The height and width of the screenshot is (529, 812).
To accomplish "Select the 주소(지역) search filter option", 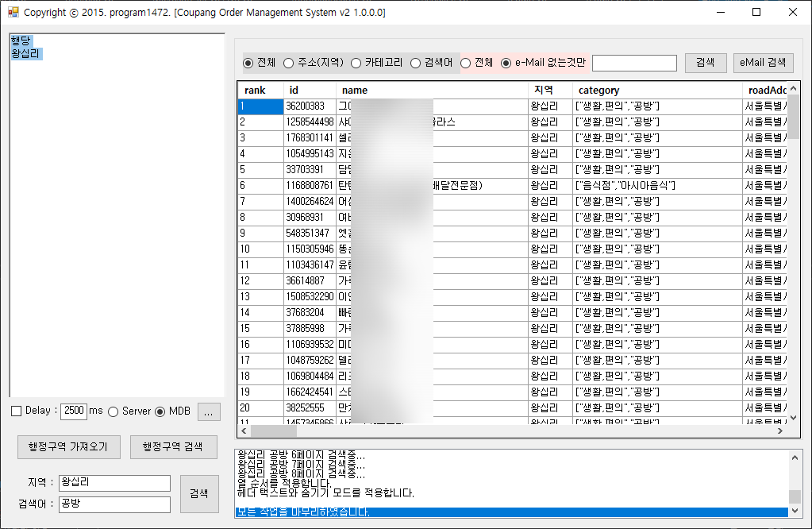I will [x=289, y=63].
